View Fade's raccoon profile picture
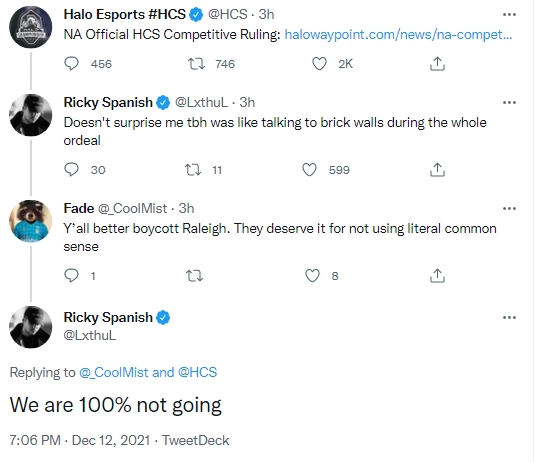Screen dimensions: 535x462 31,221
